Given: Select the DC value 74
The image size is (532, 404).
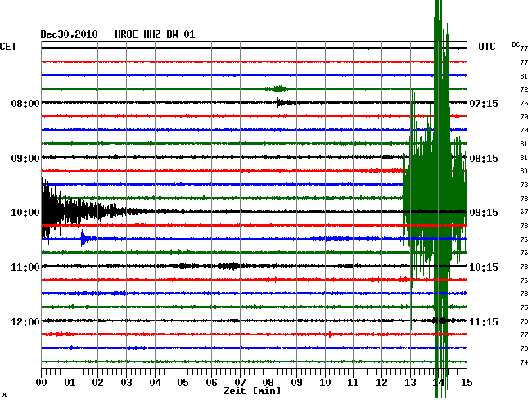Looking at the screenshot, I should pos(524,362).
